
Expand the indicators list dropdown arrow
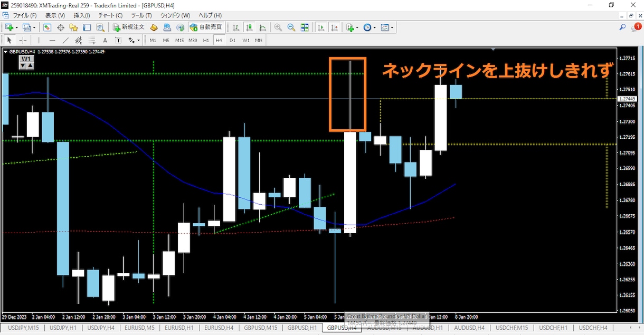pos(357,27)
